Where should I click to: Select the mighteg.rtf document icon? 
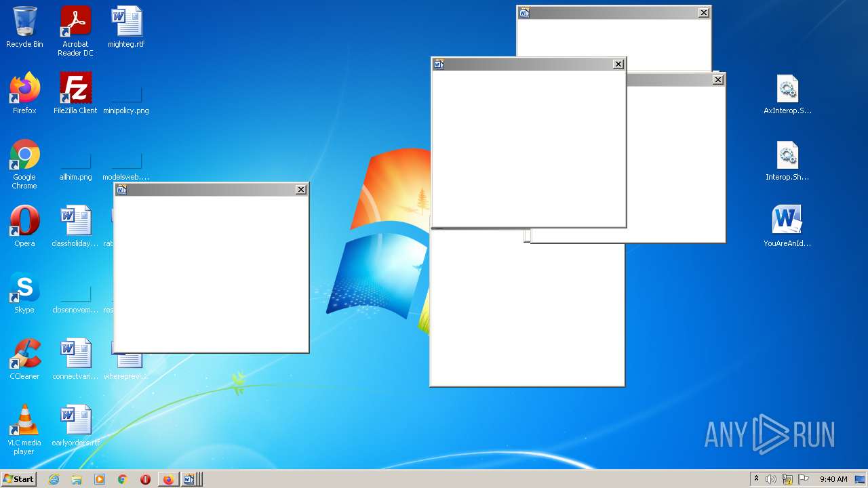coord(126,27)
